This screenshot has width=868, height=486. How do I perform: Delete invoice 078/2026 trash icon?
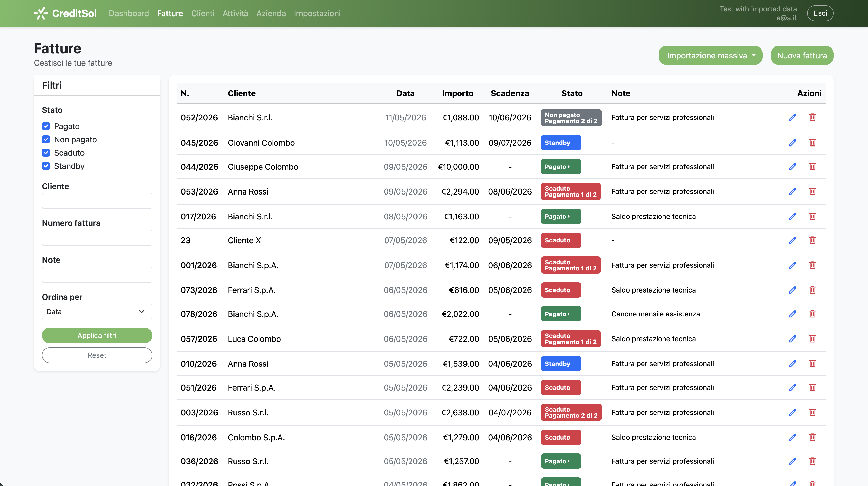(812, 314)
